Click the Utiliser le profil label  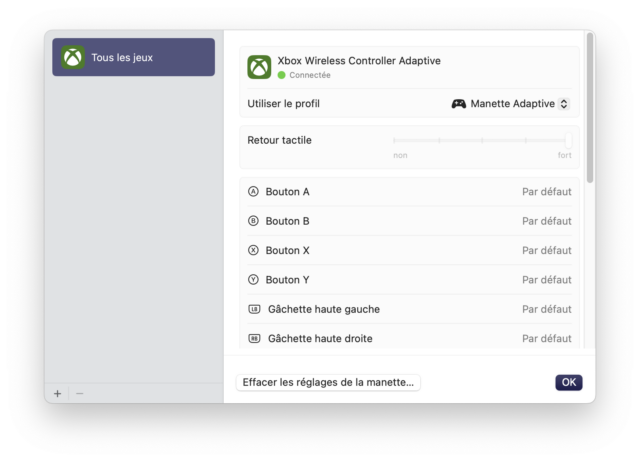[x=283, y=104]
